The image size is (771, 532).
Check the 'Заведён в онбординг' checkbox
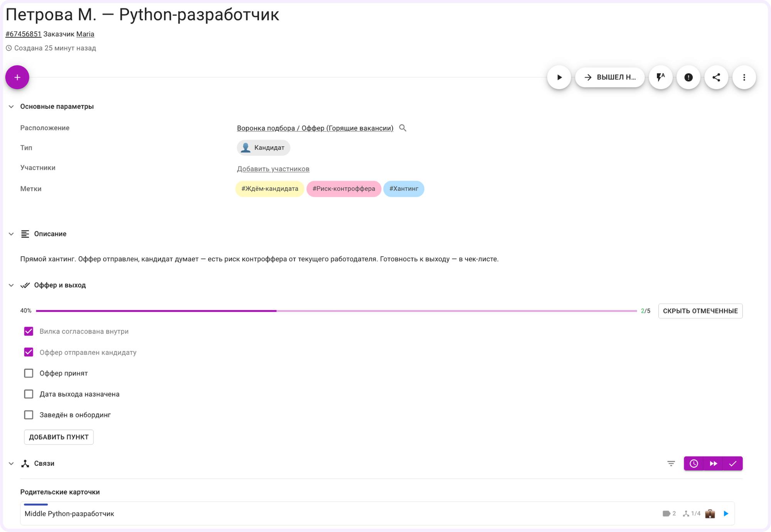coord(29,415)
